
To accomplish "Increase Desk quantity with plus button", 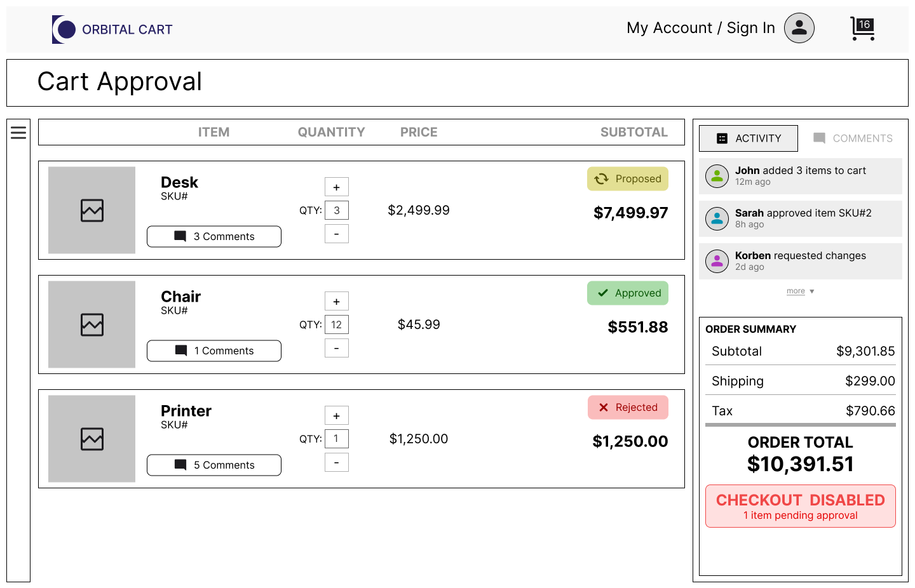I will click(336, 187).
